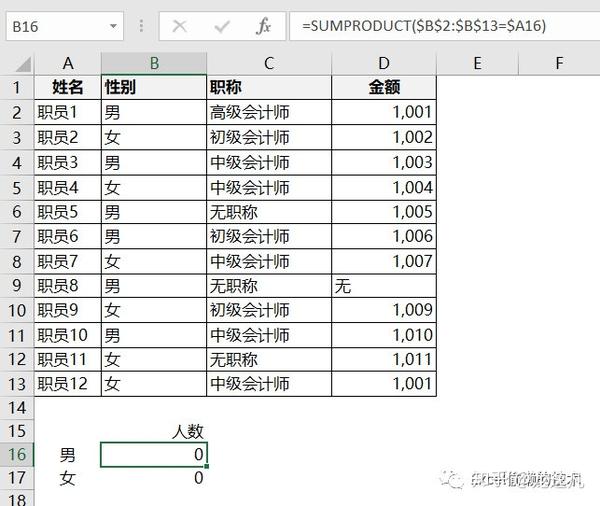The width and height of the screenshot is (600, 506).
Task: Click the formula bar vertical dots handle
Action: coord(141,26)
